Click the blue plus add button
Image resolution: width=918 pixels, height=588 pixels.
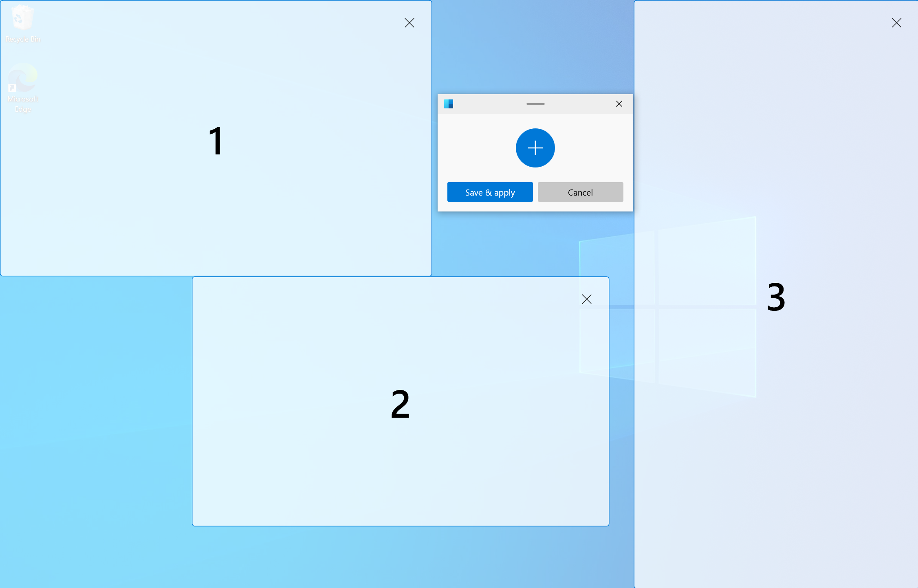pyautogui.click(x=535, y=148)
